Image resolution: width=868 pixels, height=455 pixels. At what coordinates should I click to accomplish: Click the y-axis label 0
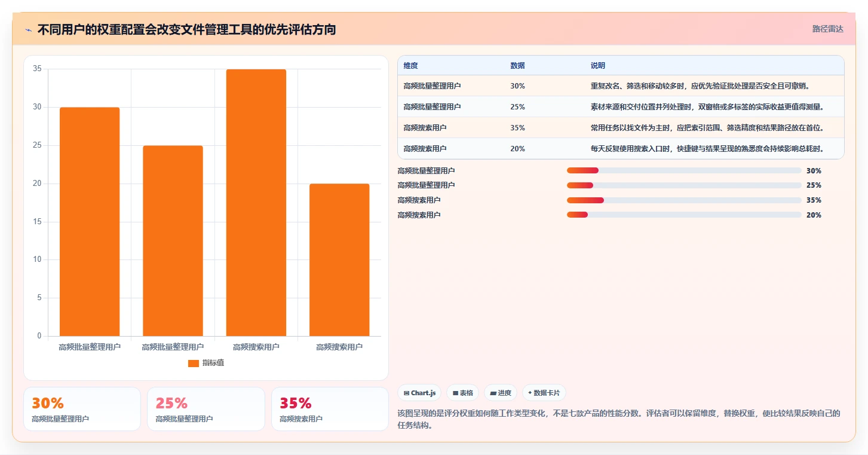(39, 336)
